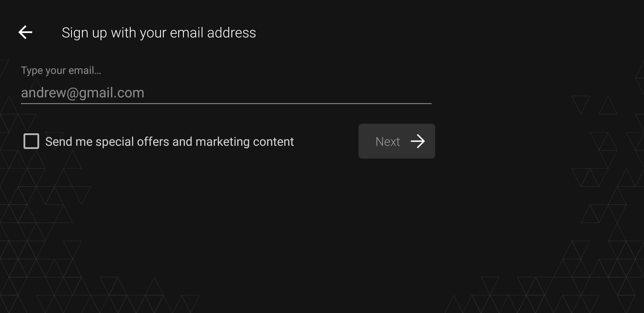Click the word 'marketing content' in checkbox label

coord(245,142)
